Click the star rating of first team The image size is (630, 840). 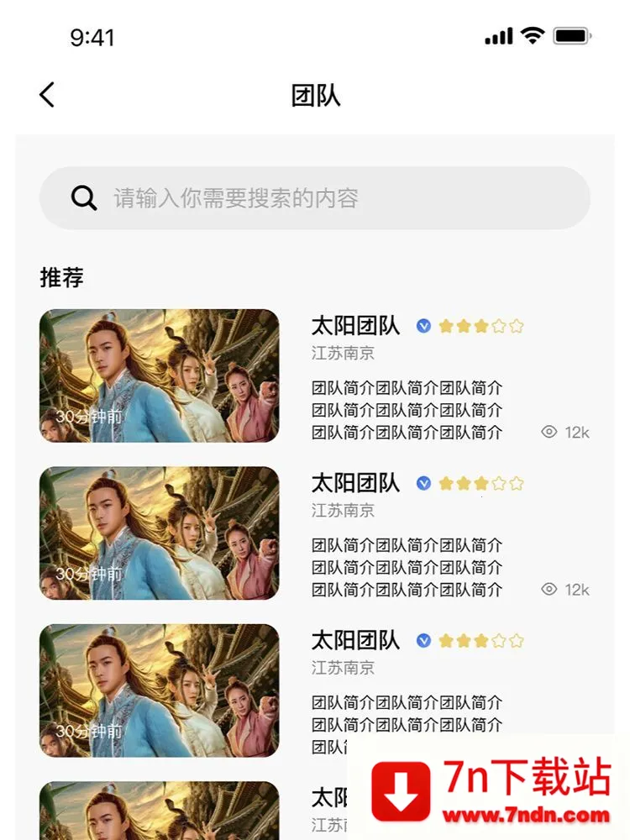480,326
